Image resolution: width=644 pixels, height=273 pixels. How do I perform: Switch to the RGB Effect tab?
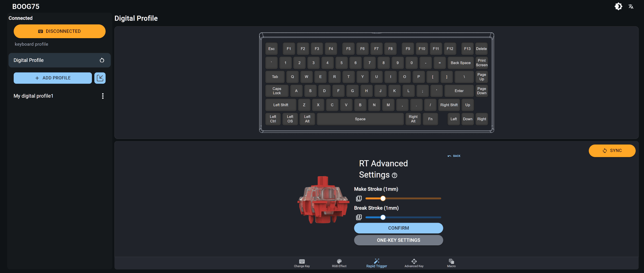tap(339, 263)
